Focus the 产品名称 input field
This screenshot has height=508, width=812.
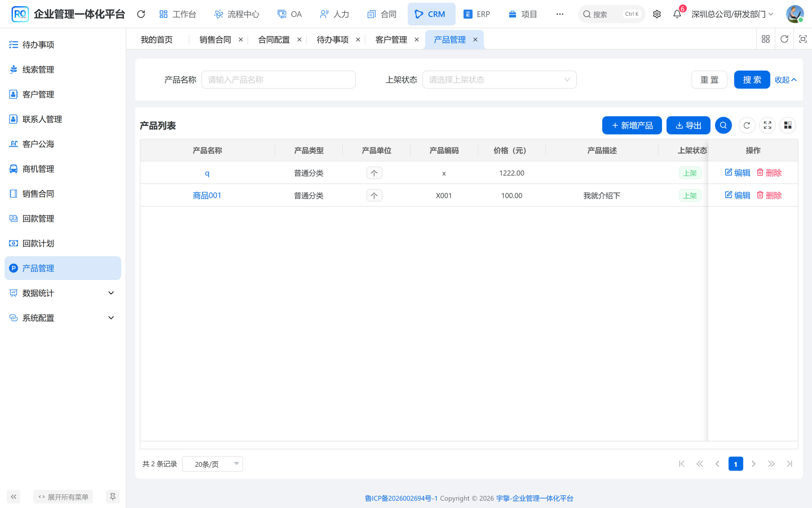278,80
